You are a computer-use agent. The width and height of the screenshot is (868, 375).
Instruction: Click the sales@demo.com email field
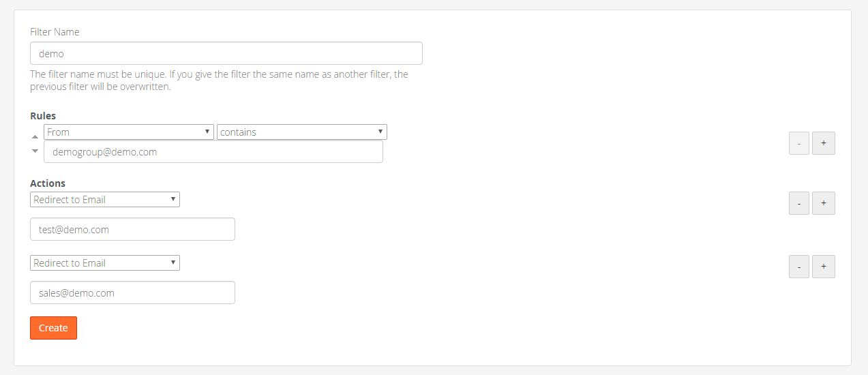(132, 293)
